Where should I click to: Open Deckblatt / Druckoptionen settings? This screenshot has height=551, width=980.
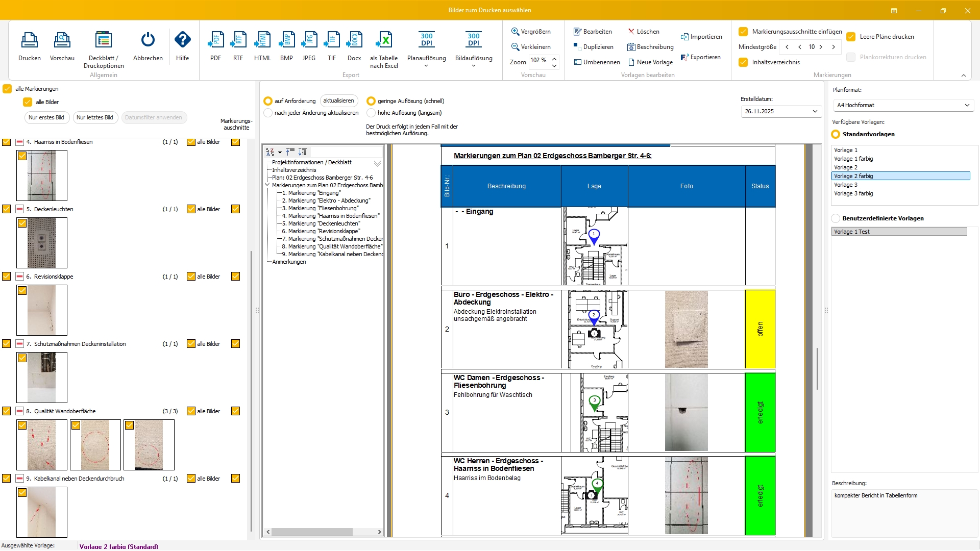coord(104,40)
